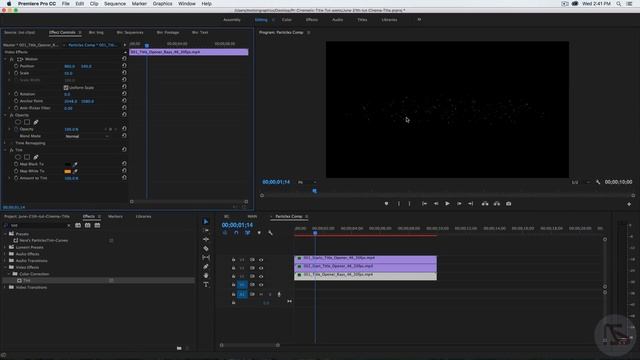Reset the Tint effect

(x=124, y=150)
